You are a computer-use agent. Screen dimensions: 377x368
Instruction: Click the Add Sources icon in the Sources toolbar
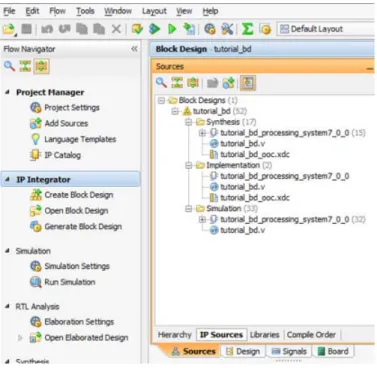[229, 82]
